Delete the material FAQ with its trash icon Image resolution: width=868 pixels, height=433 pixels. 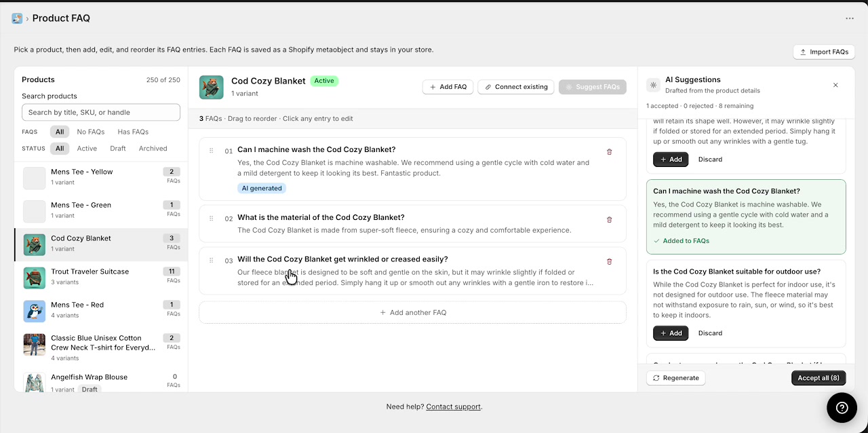tap(609, 220)
